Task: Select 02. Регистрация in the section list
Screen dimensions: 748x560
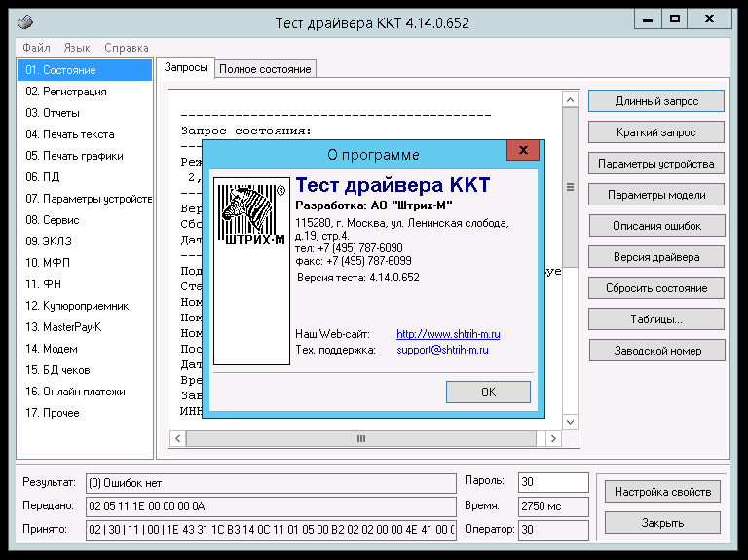Action: (x=85, y=92)
